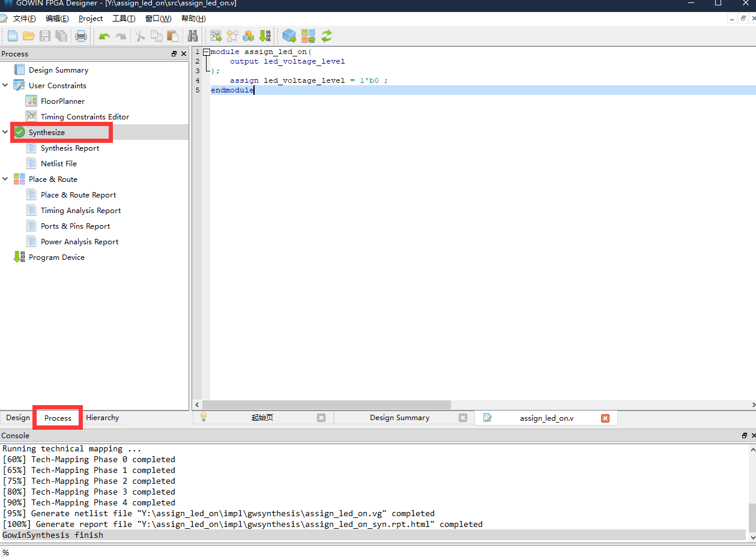This screenshot has height=557, width=756.
Task: Open Netlist File in Process tree
Action: coord(59,164)
